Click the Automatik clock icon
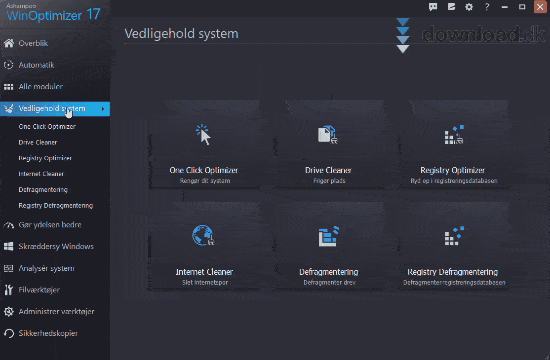 [x=9, y=65]
